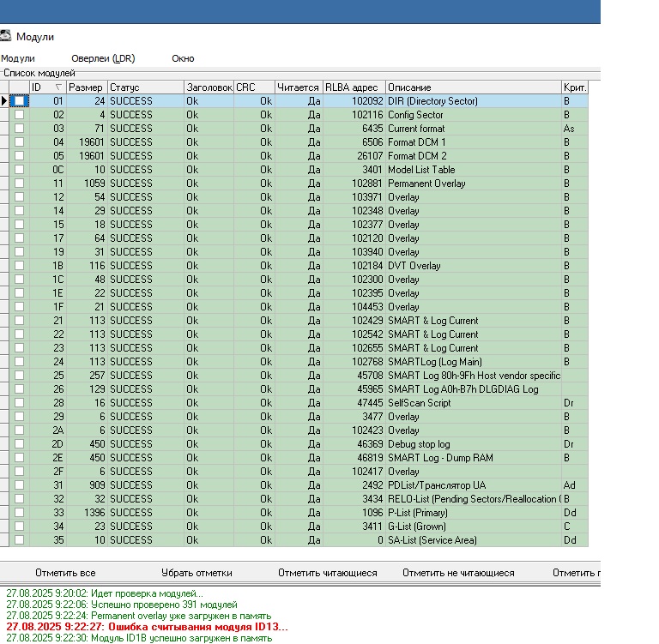
Task: Sort by ID column header
Action: tap(47, 87)
